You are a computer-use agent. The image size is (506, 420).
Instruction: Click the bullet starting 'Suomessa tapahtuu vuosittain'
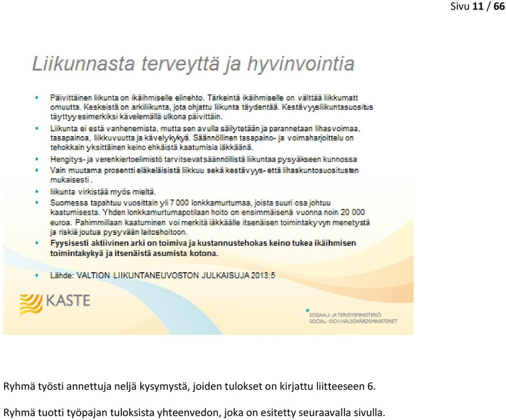pos(210,217)
